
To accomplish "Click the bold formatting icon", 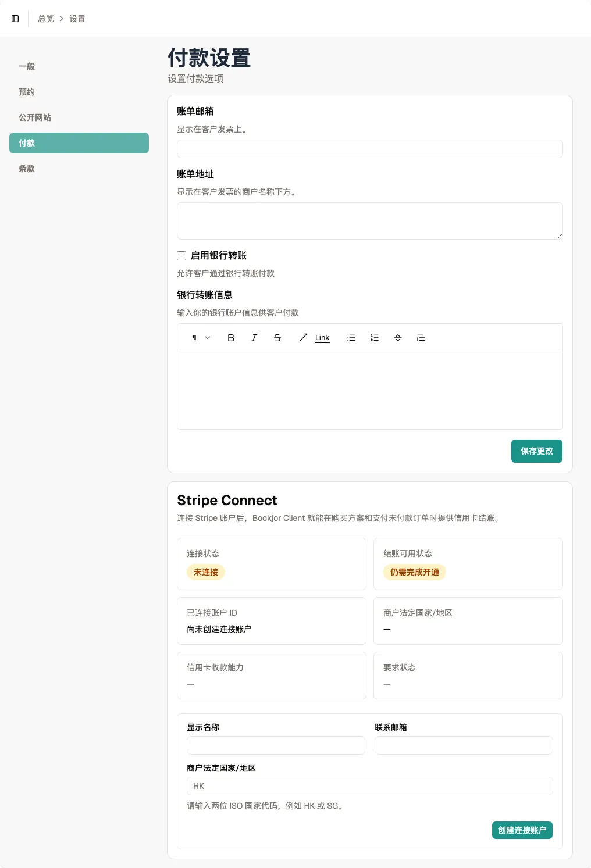I will (x=231, y=338).
